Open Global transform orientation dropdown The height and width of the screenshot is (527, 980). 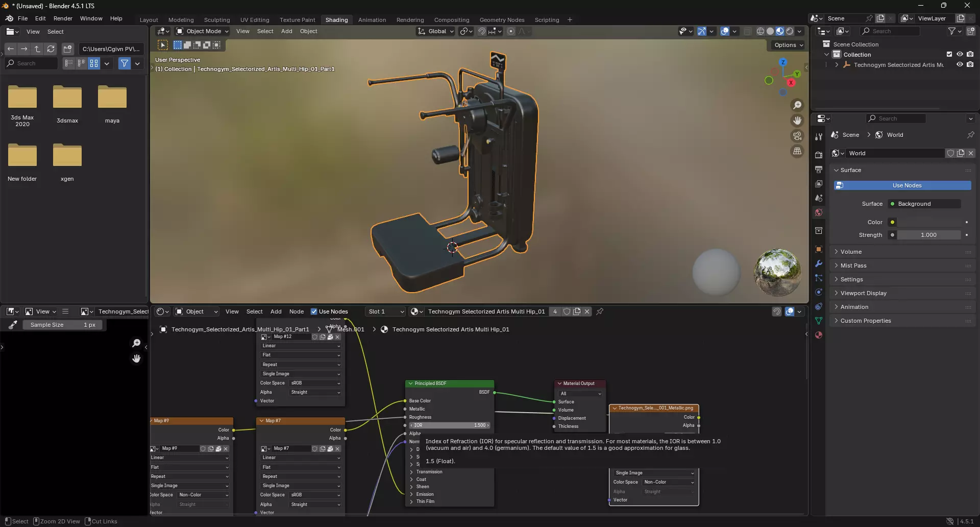[x=435, y=31]
